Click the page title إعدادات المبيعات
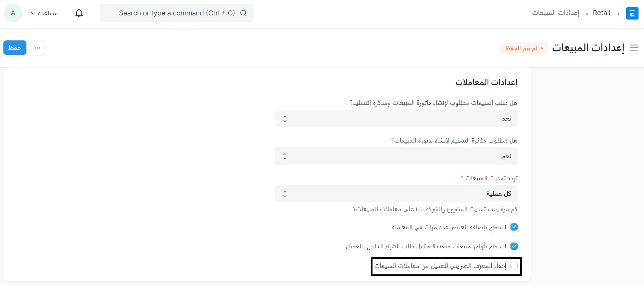644x285 pixels. [588, 48]
